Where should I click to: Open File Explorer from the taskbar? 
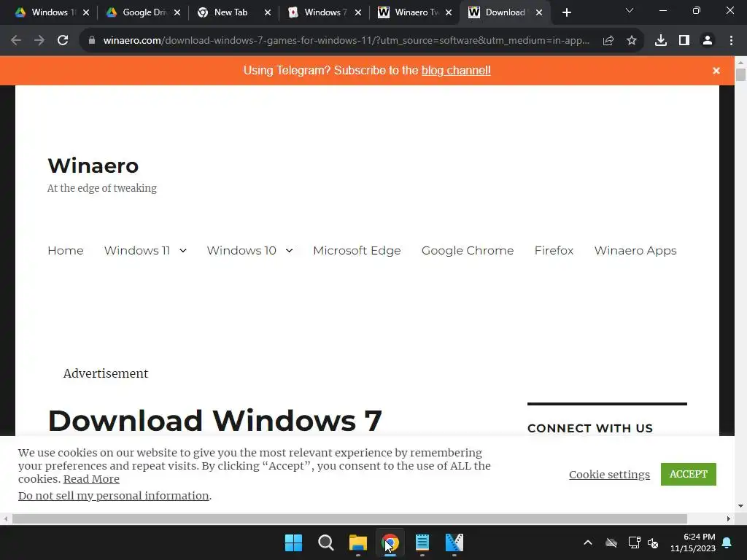[357, 542]
